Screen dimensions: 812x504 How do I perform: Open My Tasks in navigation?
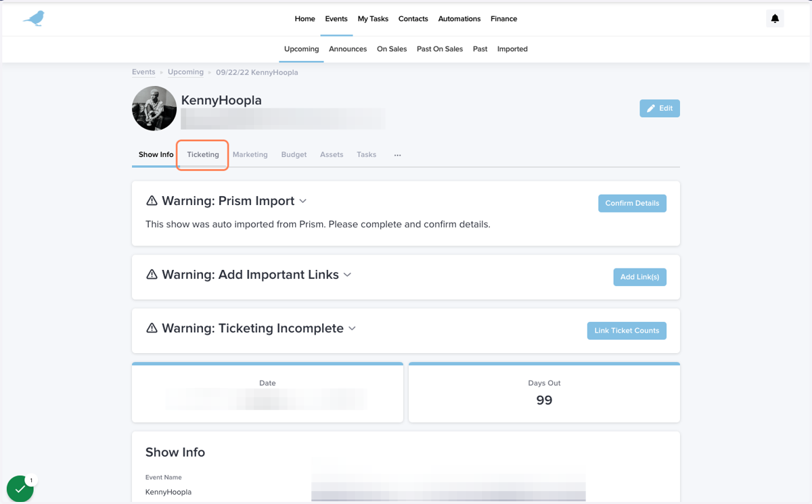pyautogui.click(x=373, y=19)
